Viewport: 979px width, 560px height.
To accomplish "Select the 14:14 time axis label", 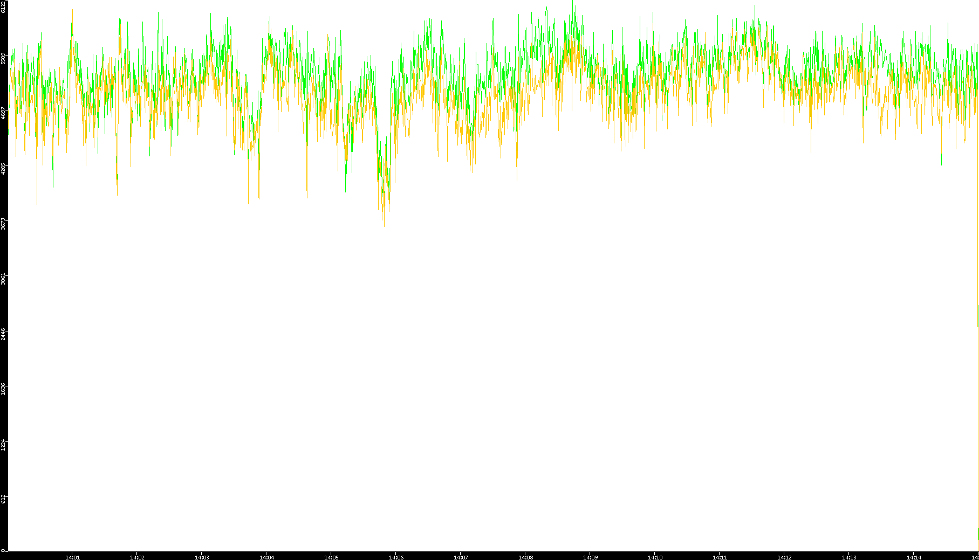I will pos(914,557).
